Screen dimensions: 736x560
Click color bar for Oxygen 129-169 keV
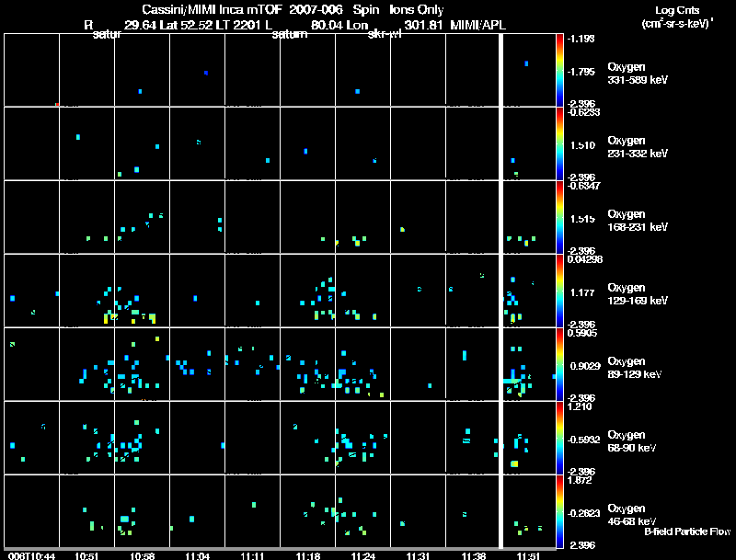pos(559,291)
